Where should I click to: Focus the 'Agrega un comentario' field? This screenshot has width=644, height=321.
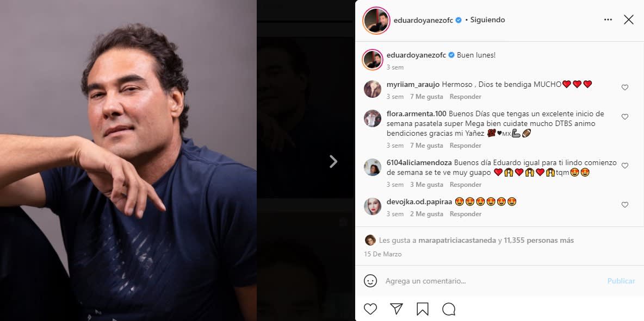[x=490, y=281]
